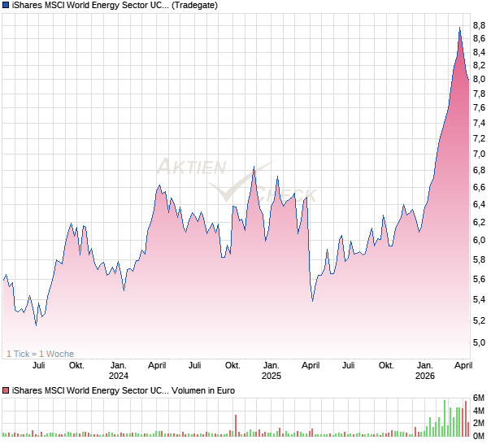Screen dimensions: 504x444
Task: Click the red legend square beside Volumen title
Action: click(6, 390)
